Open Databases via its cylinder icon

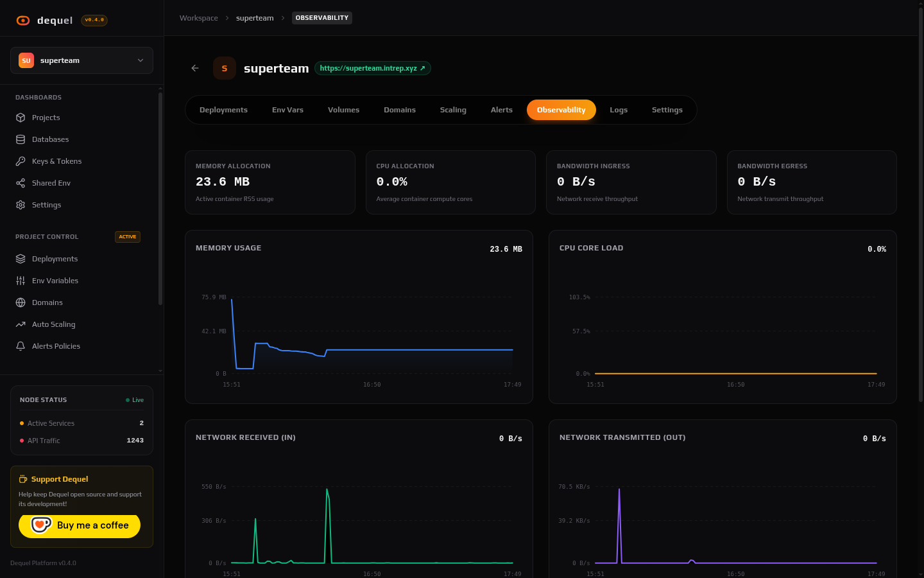coord(21,139)
